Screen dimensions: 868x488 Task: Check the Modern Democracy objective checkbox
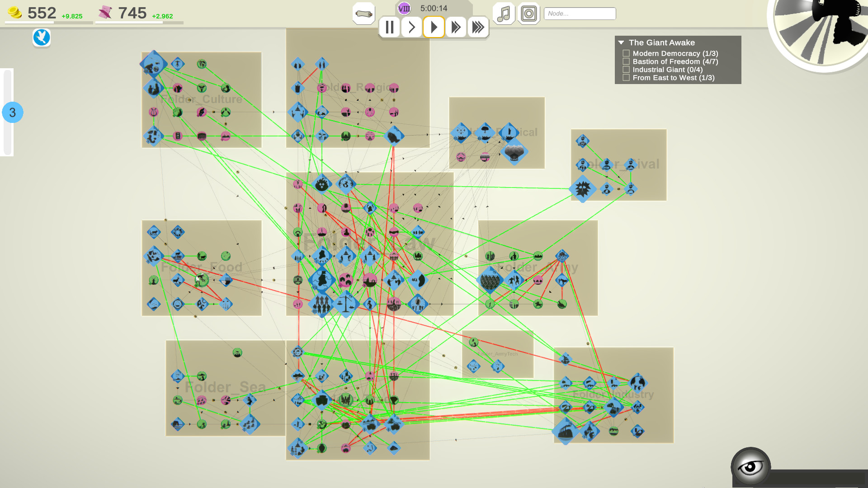626,53
